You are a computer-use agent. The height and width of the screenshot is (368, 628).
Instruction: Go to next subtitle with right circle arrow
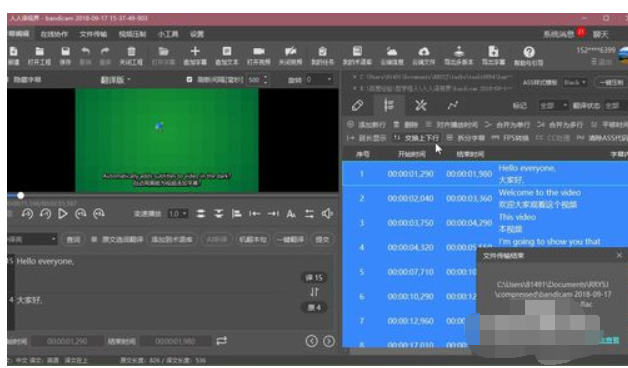pyautogui.click(x=329, y=341)
